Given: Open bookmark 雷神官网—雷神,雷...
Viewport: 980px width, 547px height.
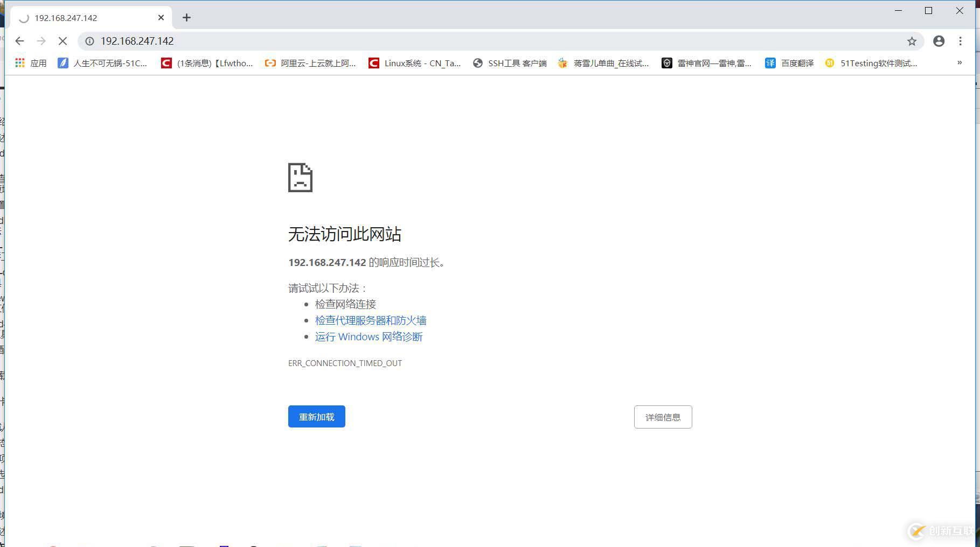Looking at the screenshot, I should [x=707, y=63].
